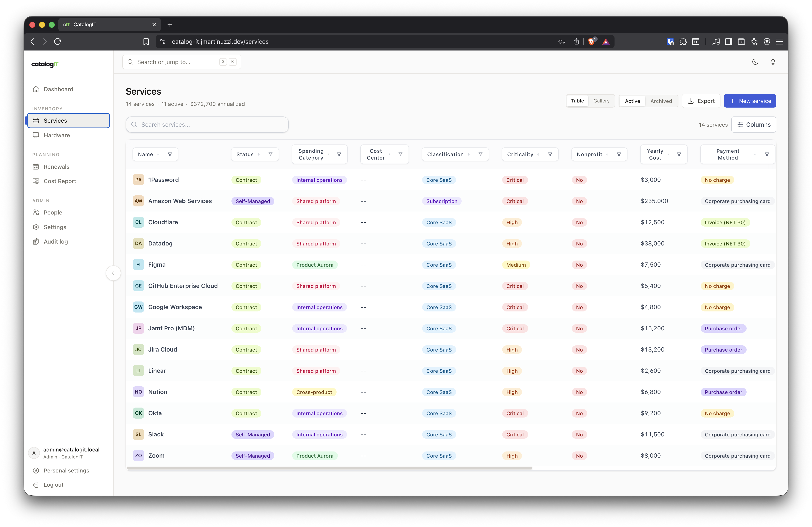Go back in browser history
The height and width of the screenshot is (527, 812).
pyautogui.click(x=33, y=42)
